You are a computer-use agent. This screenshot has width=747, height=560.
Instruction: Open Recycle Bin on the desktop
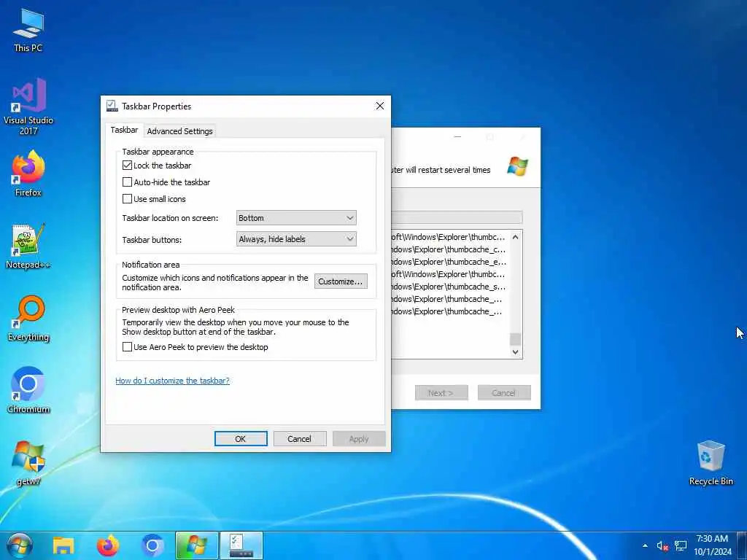(x=711, y=462)
